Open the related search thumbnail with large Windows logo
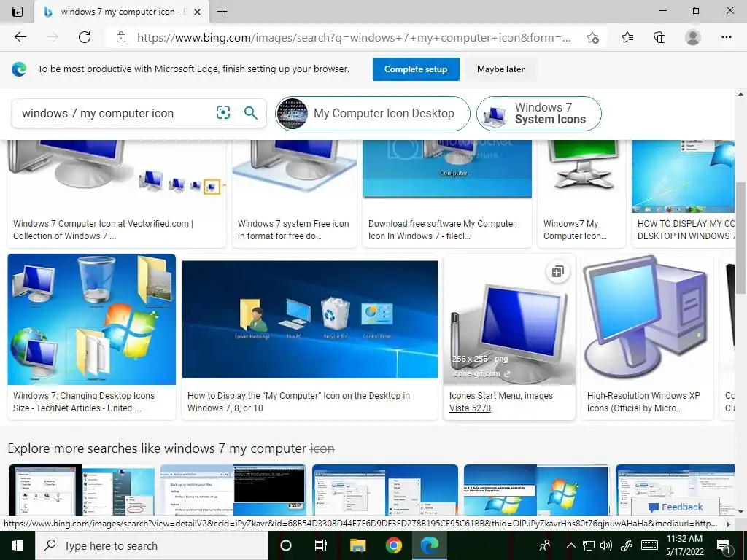Viewport: 747px width, 560px height. [536, 491]
